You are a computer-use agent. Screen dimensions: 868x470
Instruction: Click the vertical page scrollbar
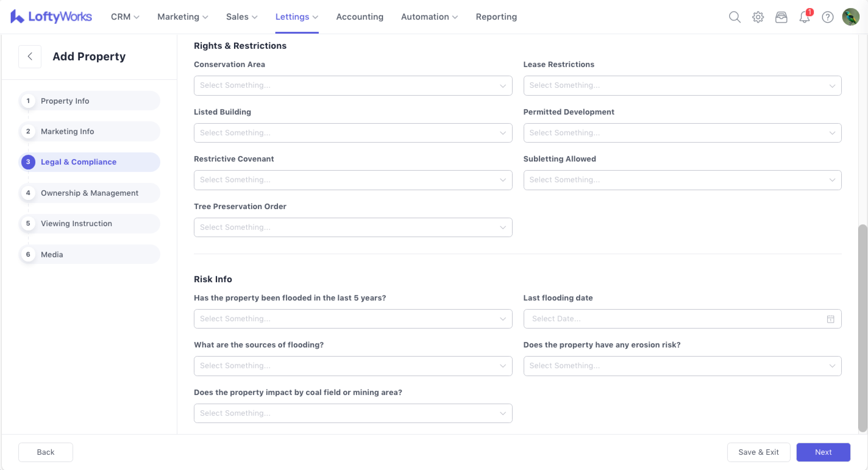pyautogui.click(x=862, y=327)
